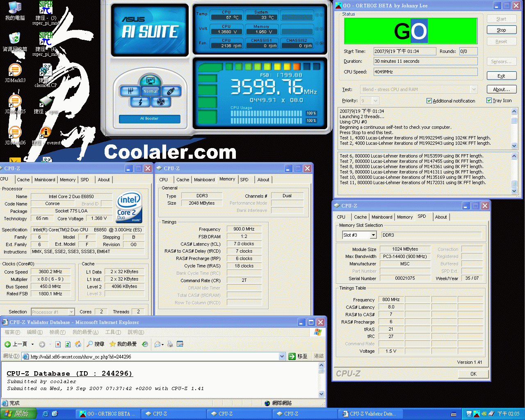Click OK in the CPU-Z SPD window
The height and width of the screenshot is (420, 525).
coord(473,374)
